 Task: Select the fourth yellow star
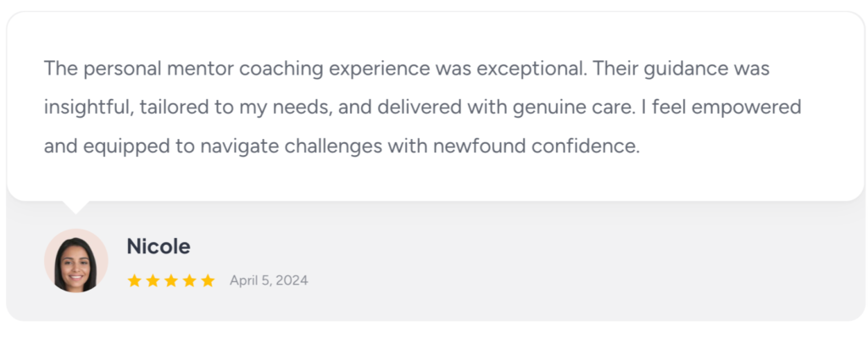189,280
